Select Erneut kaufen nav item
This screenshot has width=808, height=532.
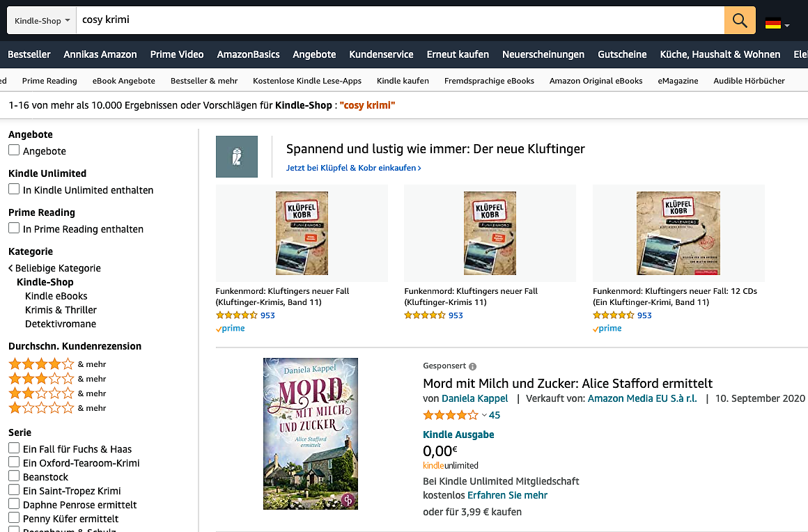458,54
